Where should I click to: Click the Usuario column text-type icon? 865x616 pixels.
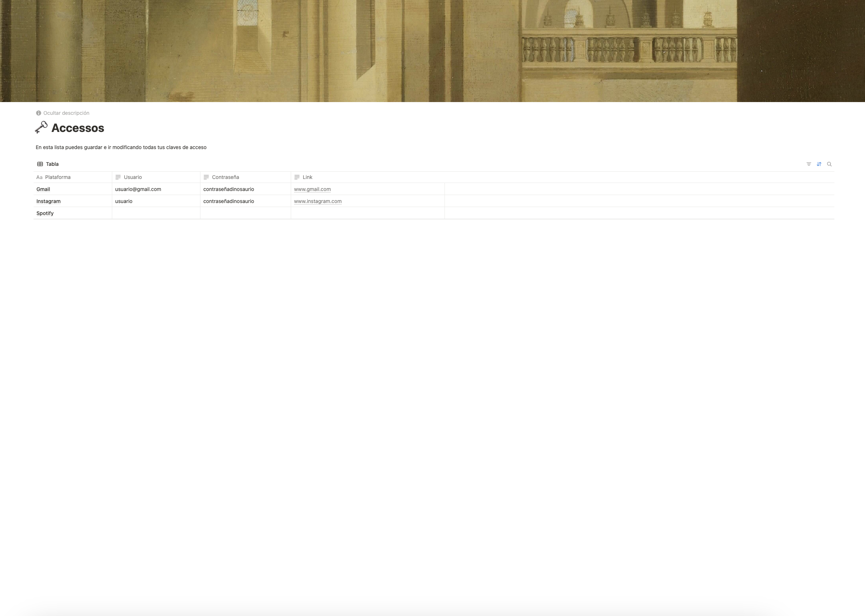tap(118, 177)
